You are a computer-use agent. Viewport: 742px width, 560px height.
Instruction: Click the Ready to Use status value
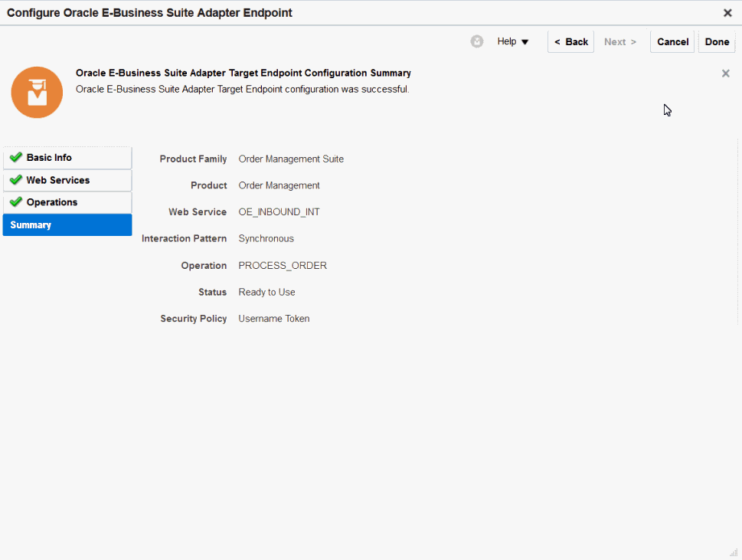click(x=267, y=292)
